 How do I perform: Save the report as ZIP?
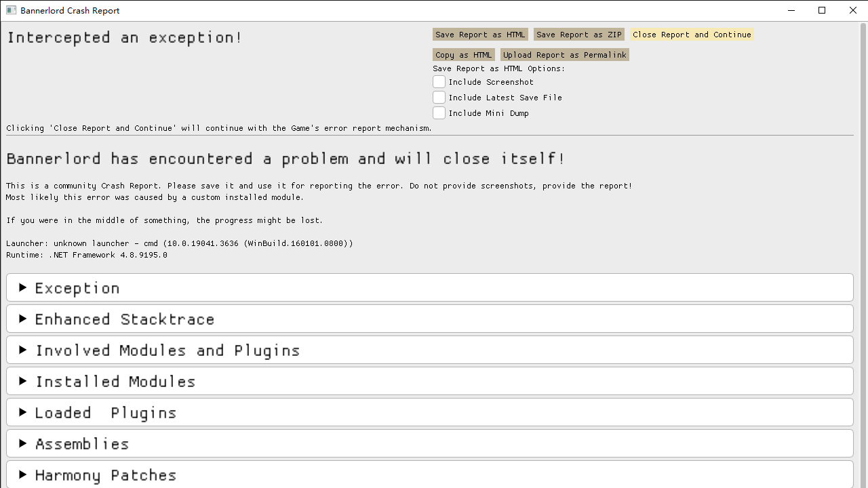579,35
